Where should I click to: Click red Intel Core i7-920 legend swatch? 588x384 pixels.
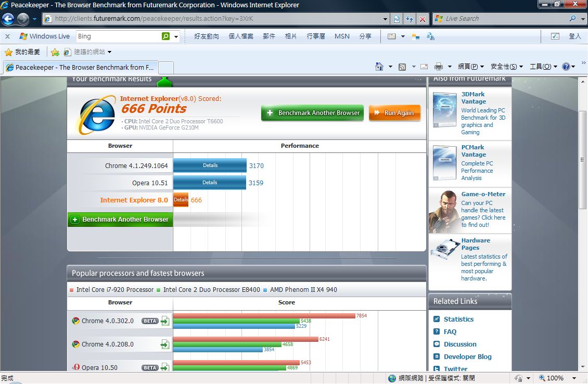(71, 290)
